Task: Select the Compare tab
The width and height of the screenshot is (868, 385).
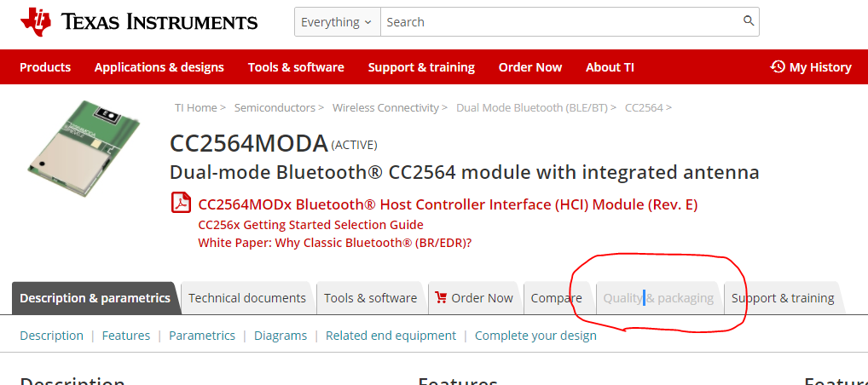Action: coord(556,298)
